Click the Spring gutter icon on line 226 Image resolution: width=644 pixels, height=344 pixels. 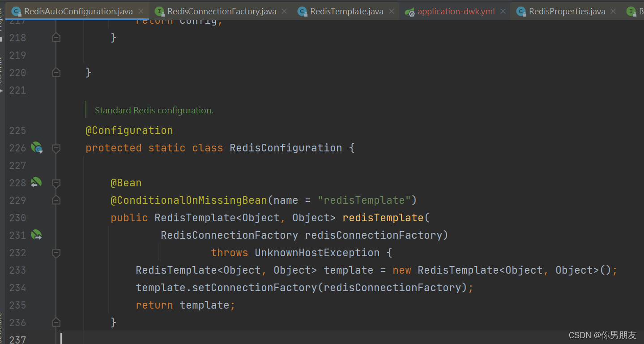point(36,147)
